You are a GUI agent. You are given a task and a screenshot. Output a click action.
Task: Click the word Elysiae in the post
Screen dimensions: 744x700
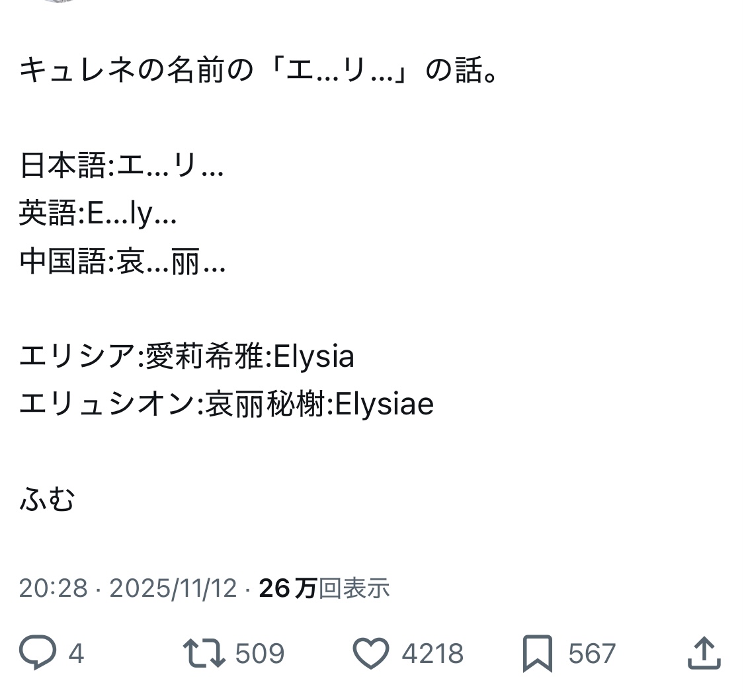(x=384, y=405)
